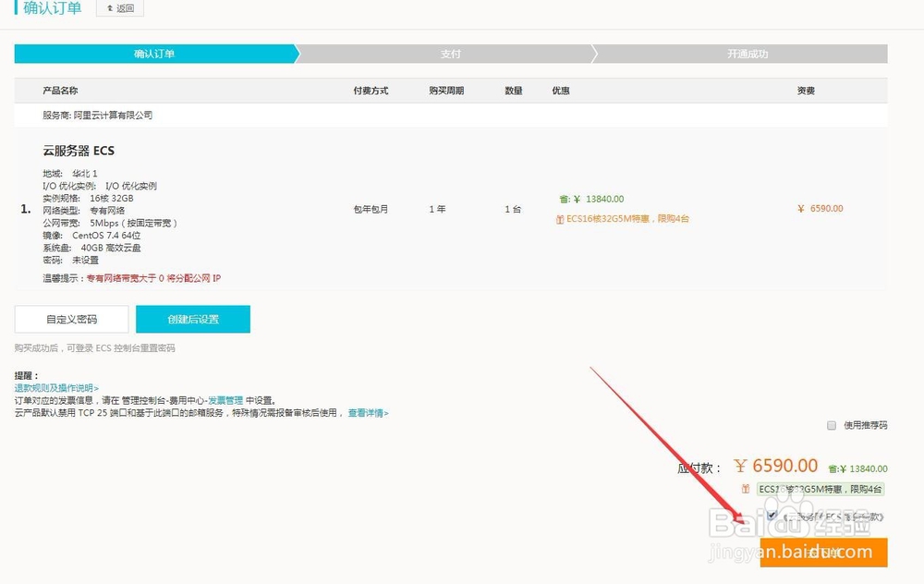Click the 确认订单 page heading
924x584 pixels.
[x=52, y=7]
